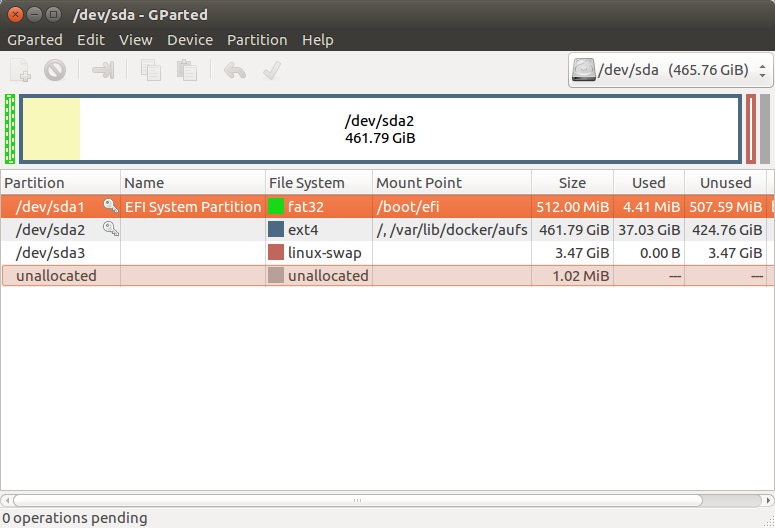Click the 512.00 MiB size cell

[x=572, y=207]
